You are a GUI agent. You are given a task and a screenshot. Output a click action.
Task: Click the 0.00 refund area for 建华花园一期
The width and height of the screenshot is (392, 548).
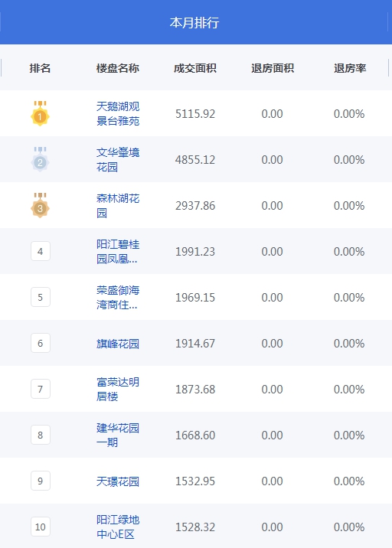(x=272, y=435)
